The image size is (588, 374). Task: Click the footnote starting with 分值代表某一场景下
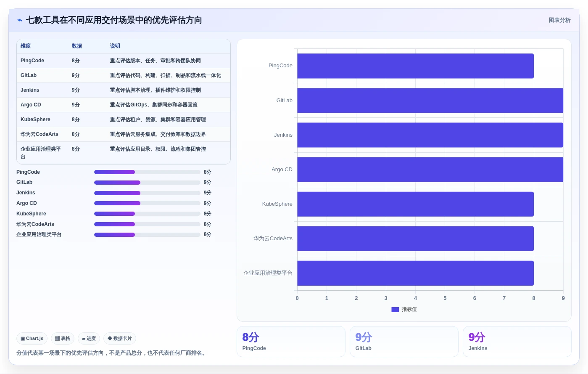click(x=112, y=353)
